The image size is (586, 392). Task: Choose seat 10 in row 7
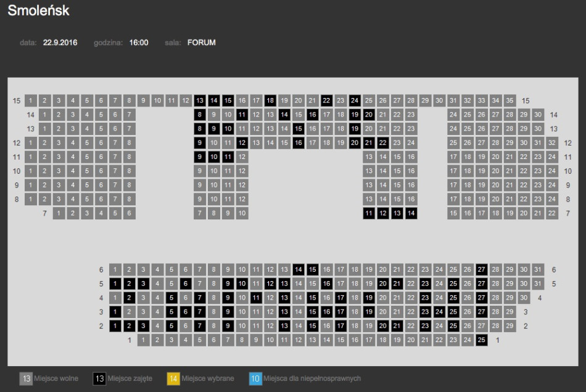[x=242, y=213]
